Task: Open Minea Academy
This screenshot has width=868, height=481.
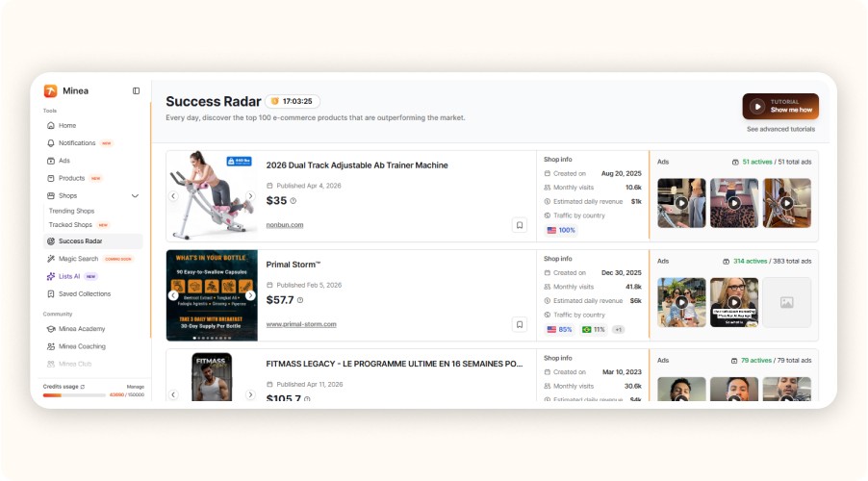Action: [x=82, y=329]
